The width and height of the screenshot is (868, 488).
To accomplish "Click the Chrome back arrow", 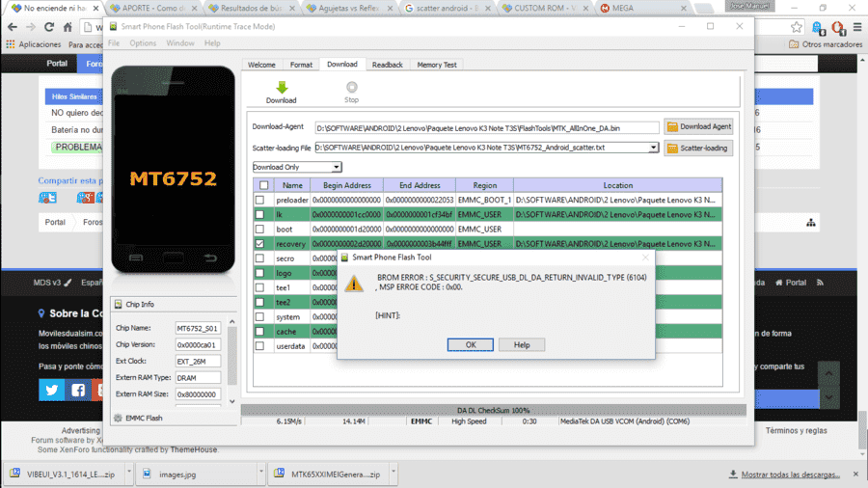I will pyautogui.click(x=13, y=27).
